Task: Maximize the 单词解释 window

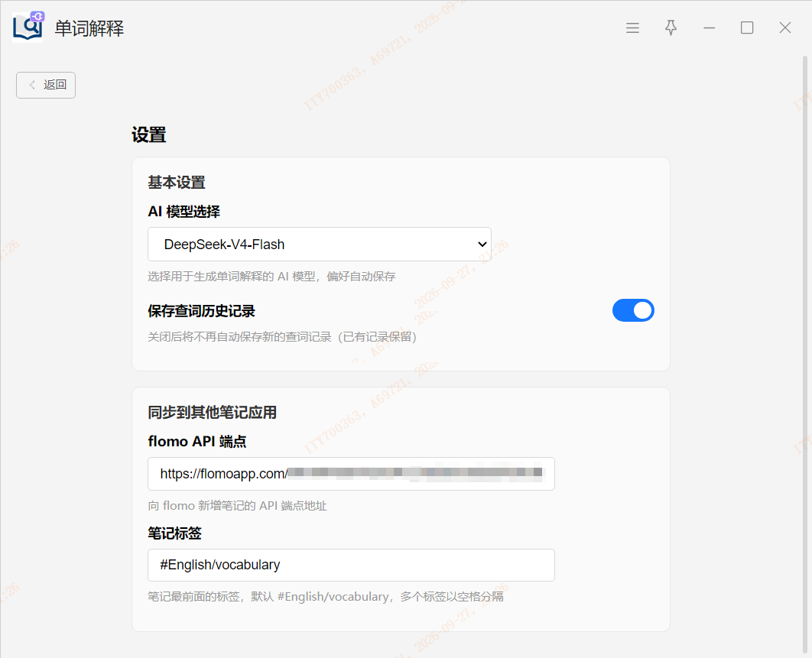Action: point(747,28)
